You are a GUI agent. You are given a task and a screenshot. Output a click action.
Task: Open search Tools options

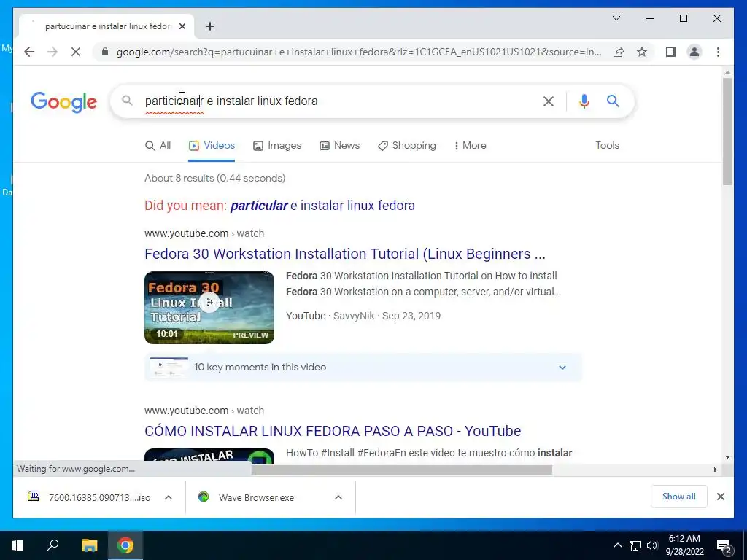tap(607, 146)
